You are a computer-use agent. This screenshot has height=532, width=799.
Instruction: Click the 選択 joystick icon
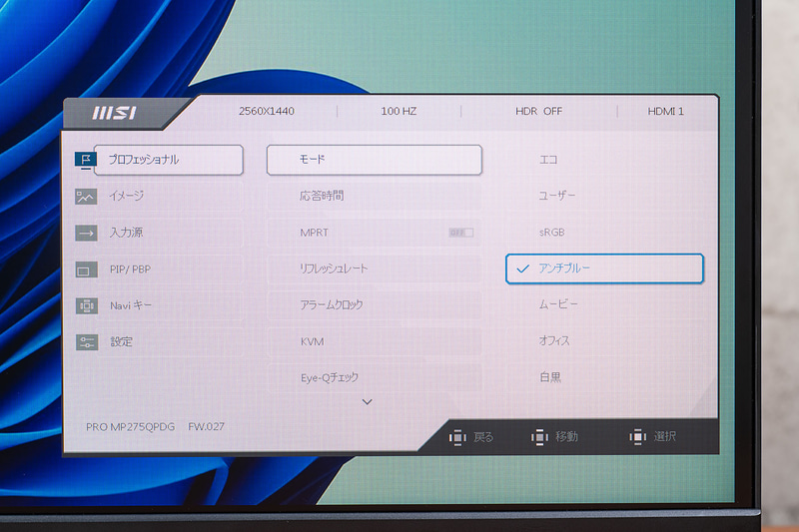coord(637,436)
